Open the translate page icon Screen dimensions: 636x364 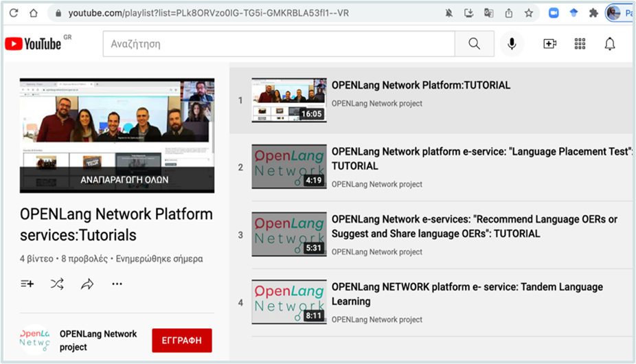click(x=489, y=13)
